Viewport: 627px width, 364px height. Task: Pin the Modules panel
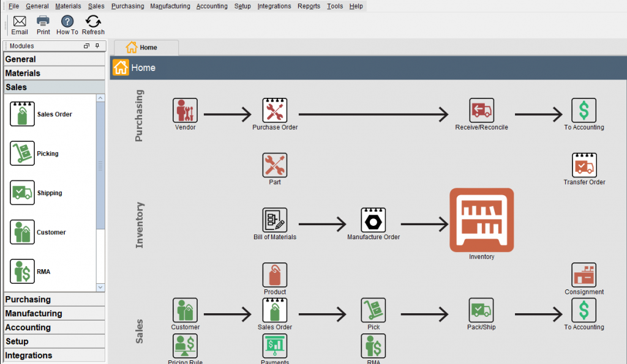97,46
